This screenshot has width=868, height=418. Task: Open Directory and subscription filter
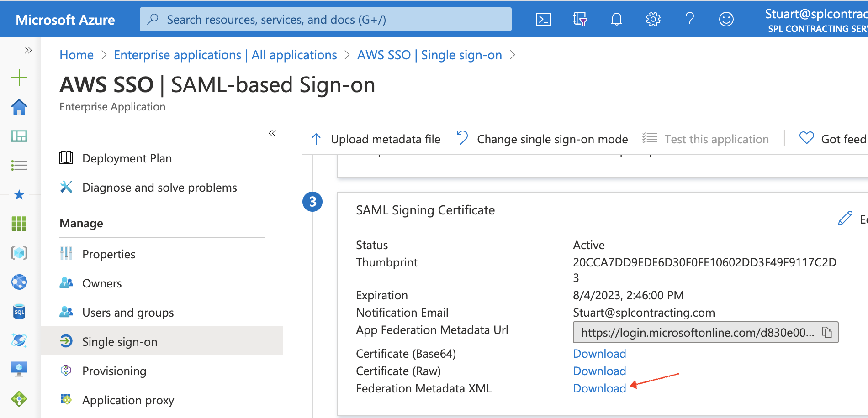point(580,19)
